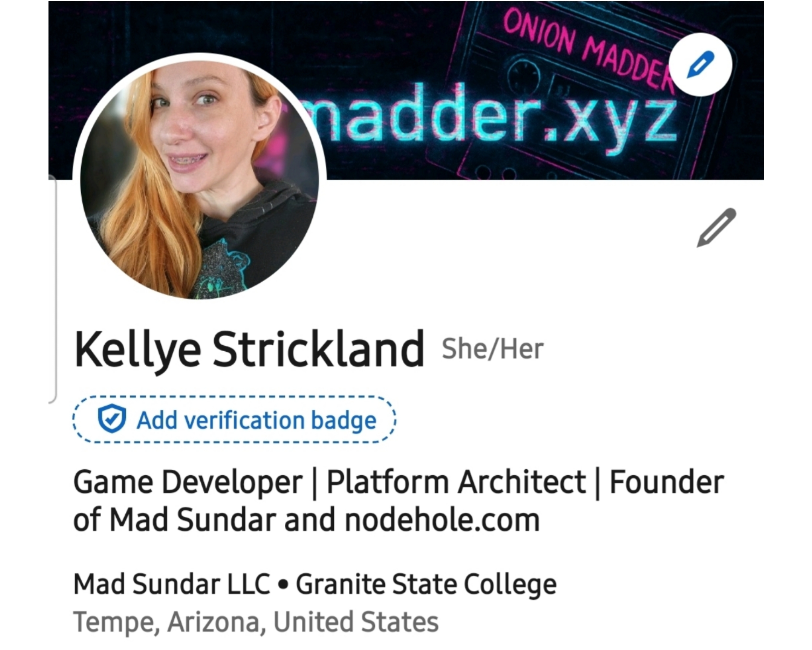This screenshot has width=812, height=650.
Task: Click the blue pencil to edit cover photo
Action: (x=700, y=64)
